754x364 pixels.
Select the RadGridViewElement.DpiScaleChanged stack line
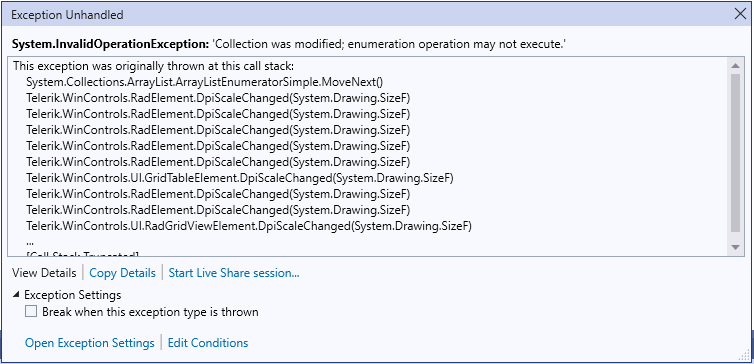tap(249, 226)
